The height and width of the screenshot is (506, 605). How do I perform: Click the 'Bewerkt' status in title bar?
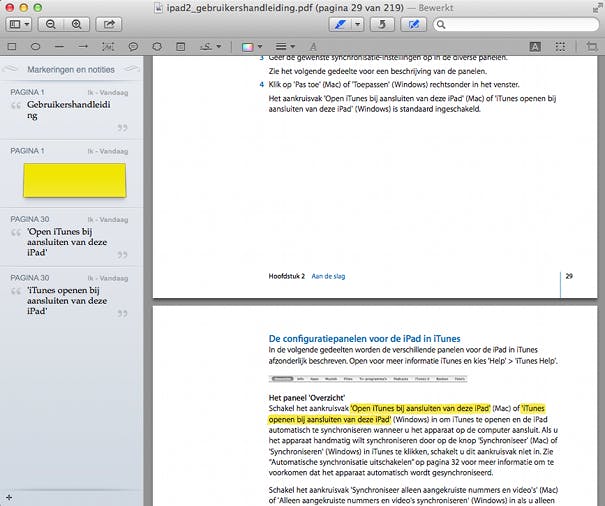[436, 8]
